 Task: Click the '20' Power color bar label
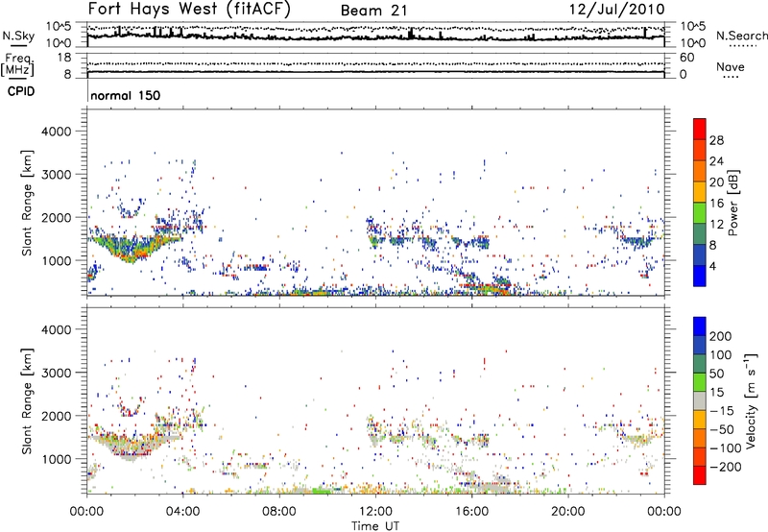[716, 182]
